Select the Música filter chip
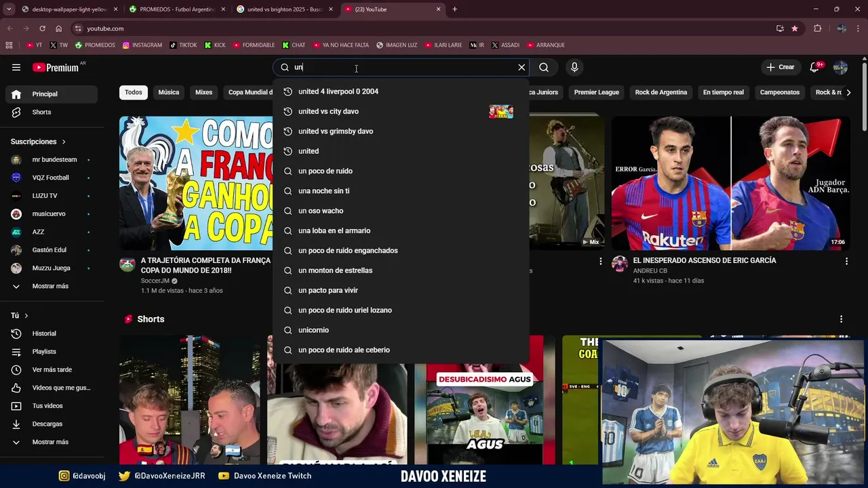 click(x=169, y=92)
